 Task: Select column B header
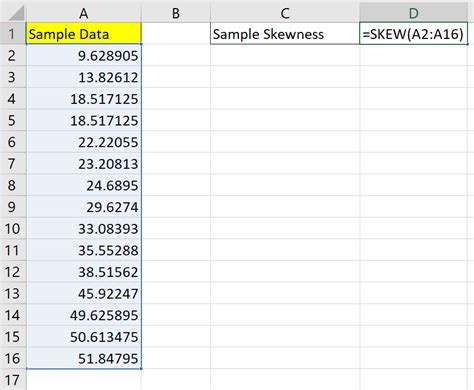point(176,13)
